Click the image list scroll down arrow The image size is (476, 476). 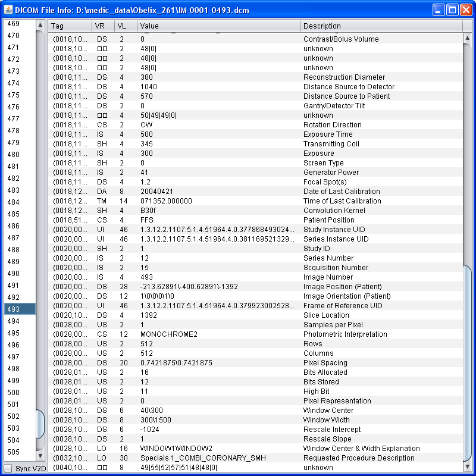[x=40, y=456]
